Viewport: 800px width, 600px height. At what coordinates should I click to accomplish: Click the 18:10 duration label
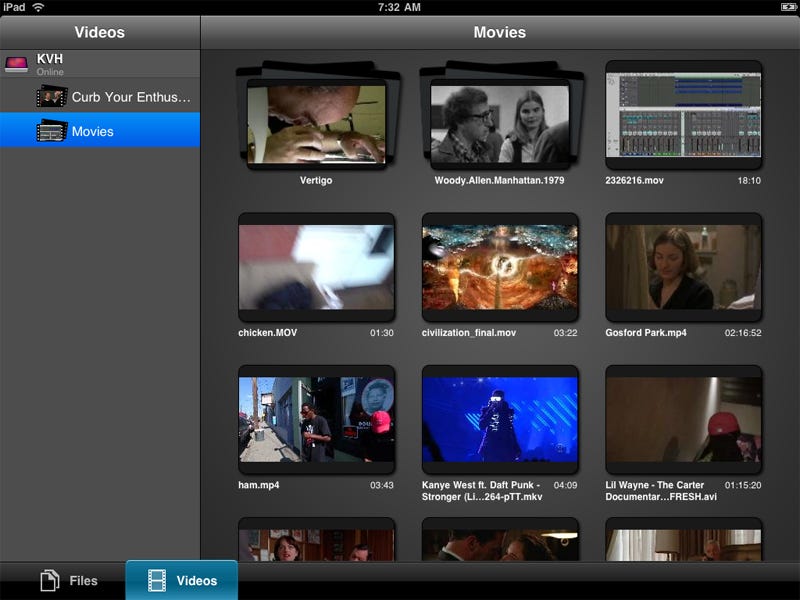[749, 181]
